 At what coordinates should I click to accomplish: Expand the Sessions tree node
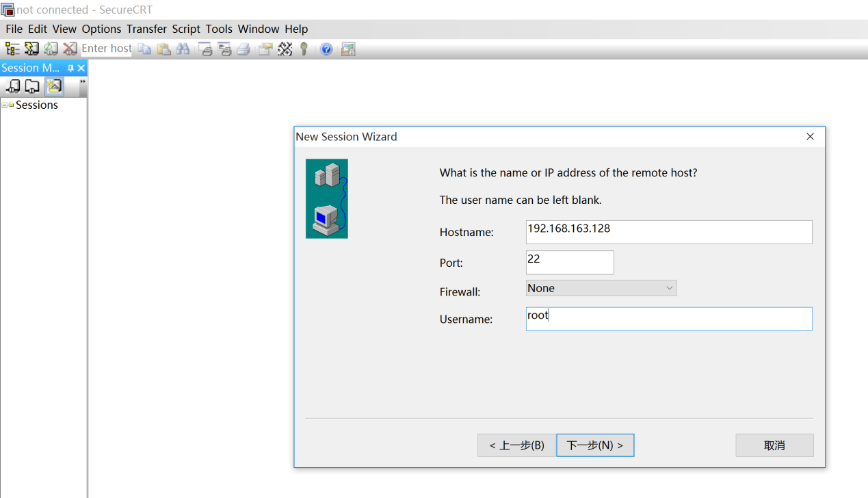pyautogui.click(x=5, y=105)
